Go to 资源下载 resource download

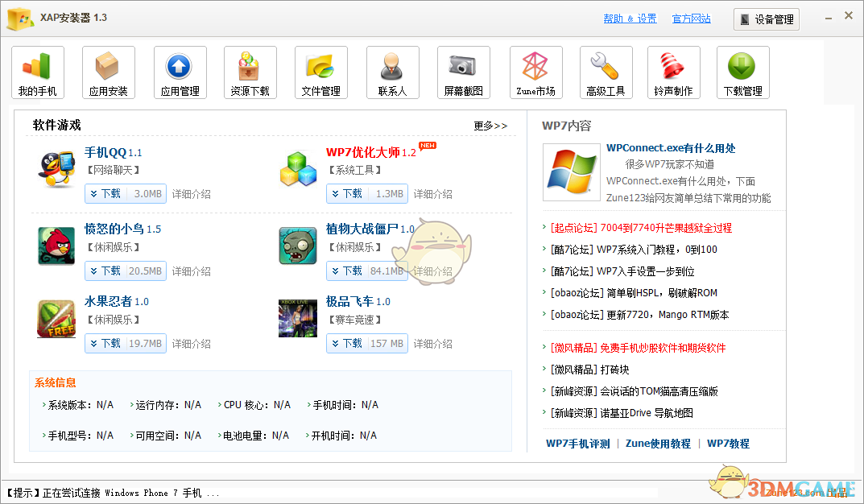coord(250,72)
